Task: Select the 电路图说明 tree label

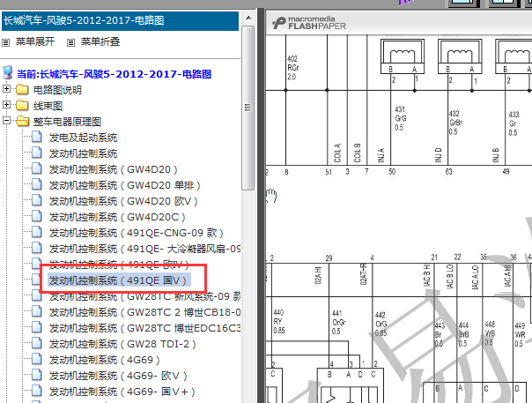Action: pyautogui.click(x=57, y=90)
